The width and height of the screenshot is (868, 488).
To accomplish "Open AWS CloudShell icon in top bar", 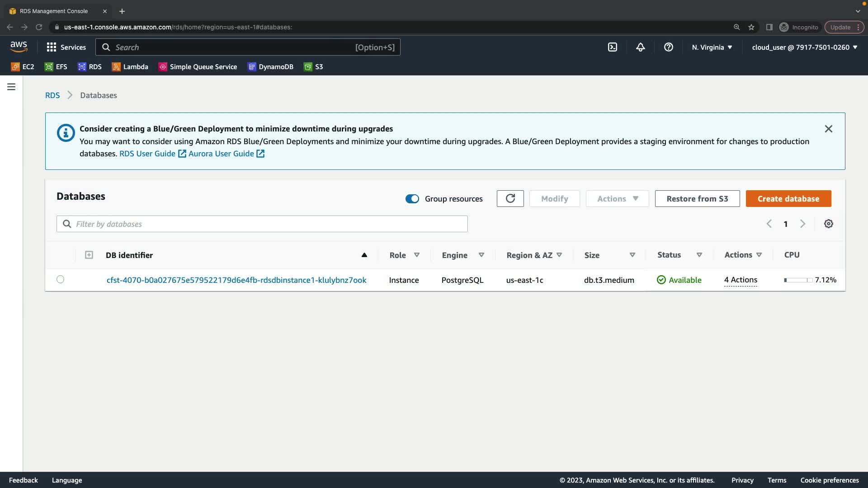I will click(x=612, y=47).
